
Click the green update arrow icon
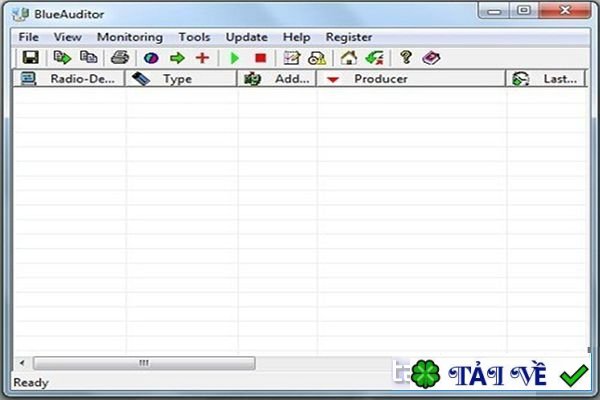[x=374, y=58]
